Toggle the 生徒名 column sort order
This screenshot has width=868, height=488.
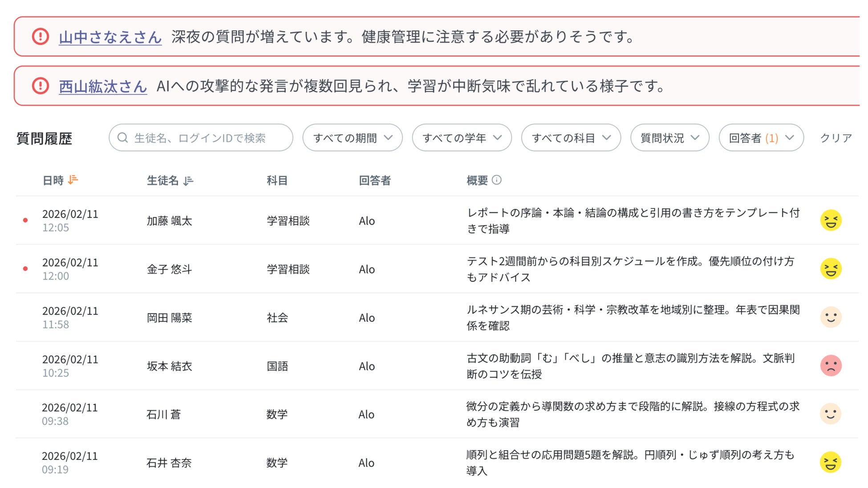pyautogui.click(x=188, y=180)
